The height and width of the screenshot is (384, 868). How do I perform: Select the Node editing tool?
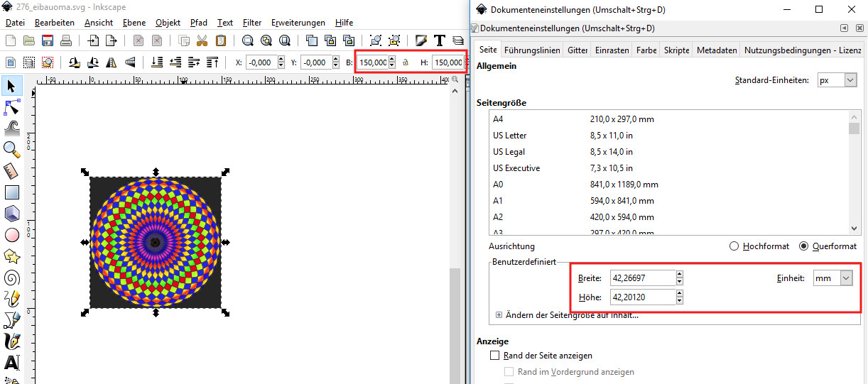coord(11,108)
